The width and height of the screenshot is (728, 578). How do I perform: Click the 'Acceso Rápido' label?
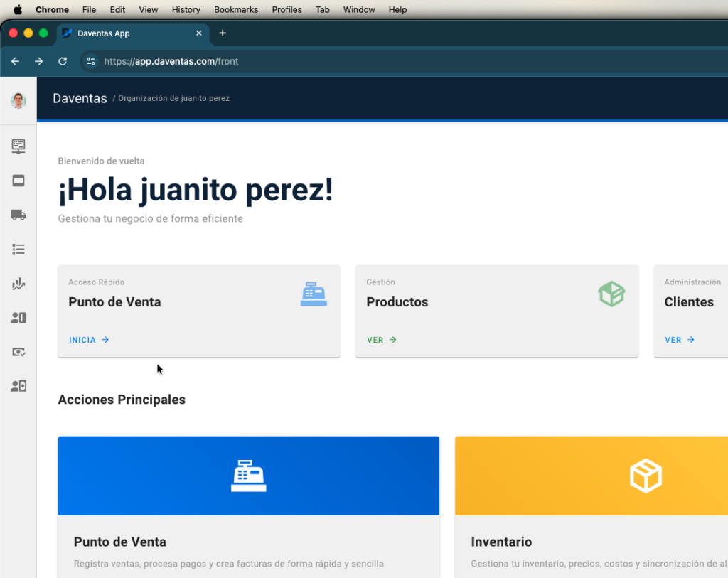[x=96, y=282]
